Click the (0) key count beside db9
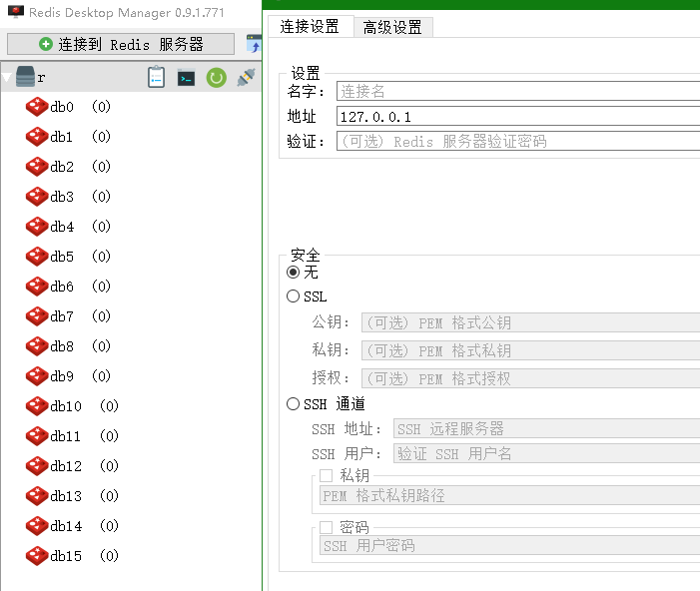The image size is (700, 591). [101, 375]
